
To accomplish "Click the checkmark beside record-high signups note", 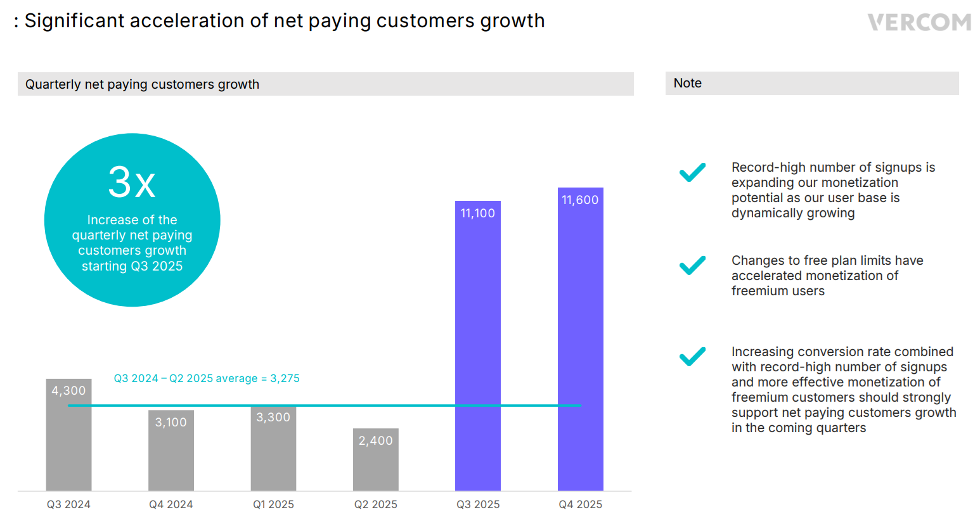I will [692, 172].
